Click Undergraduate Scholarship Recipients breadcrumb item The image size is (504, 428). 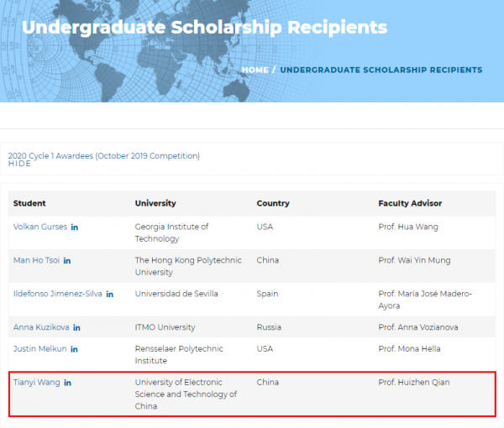coord(381,70)
